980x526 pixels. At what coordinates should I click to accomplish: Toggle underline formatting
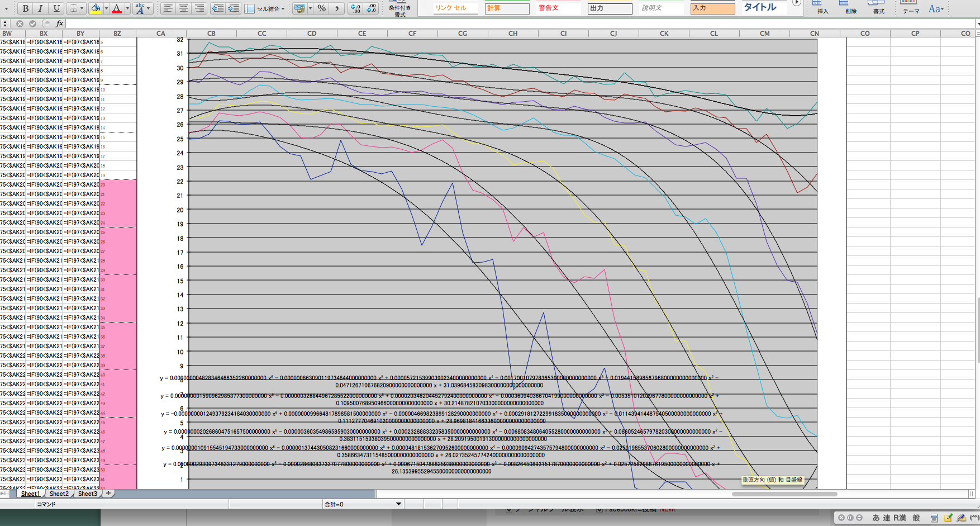(56, 8)
